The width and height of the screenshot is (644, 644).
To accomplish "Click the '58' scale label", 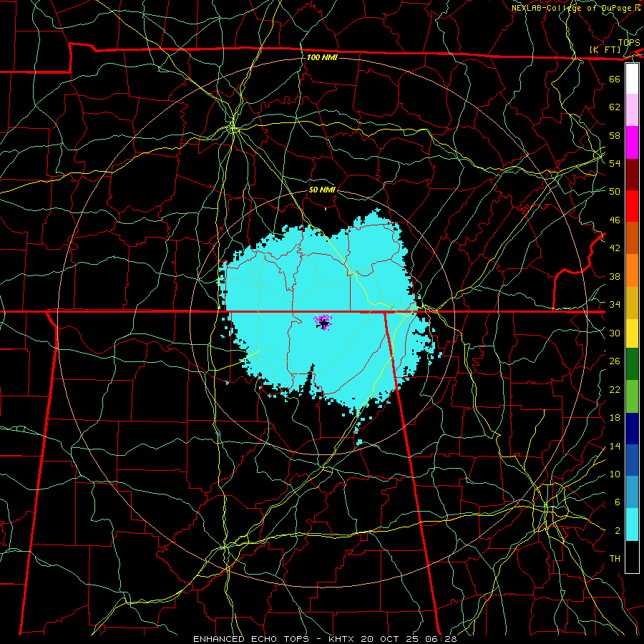I will [x=615, y=135].
